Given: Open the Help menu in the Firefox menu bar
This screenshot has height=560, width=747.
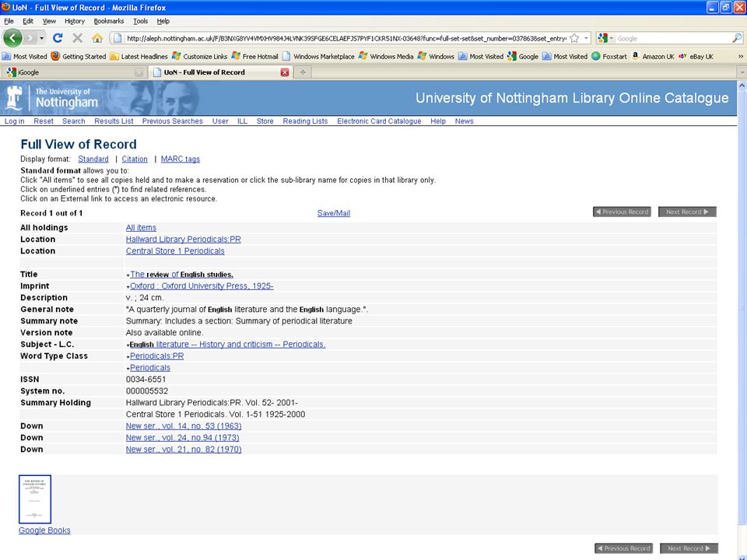Looking at the screenshot, I should click(x=163, y=21).
